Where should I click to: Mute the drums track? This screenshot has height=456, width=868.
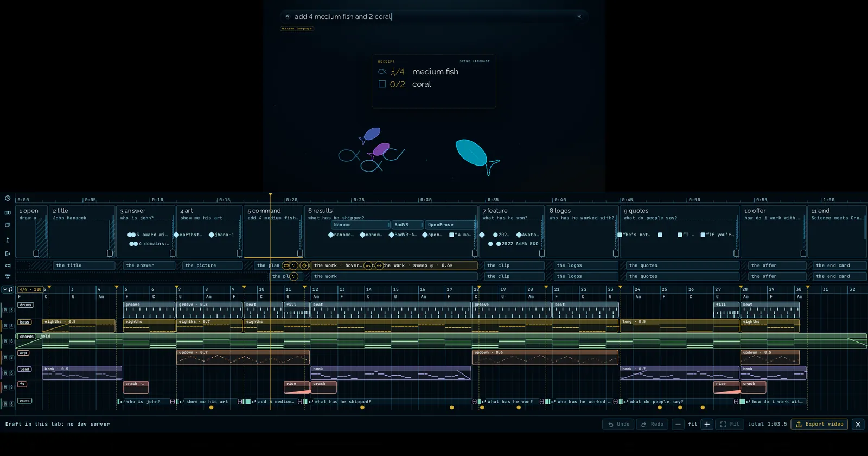(5, 310)
